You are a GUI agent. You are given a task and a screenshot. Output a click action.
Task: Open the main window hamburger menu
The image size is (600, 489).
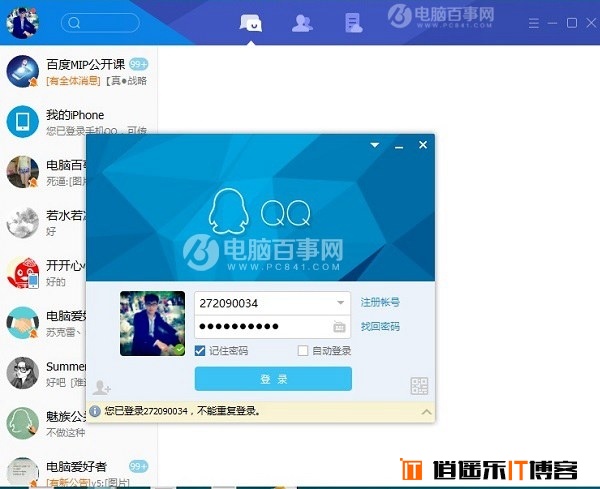(534, 23)
